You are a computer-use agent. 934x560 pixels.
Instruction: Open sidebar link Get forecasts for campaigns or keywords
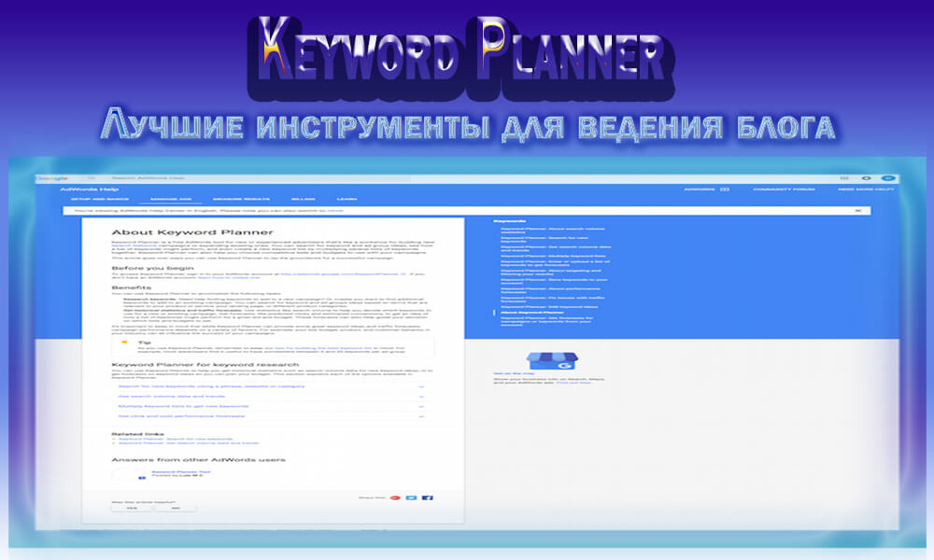click(546, 321)
